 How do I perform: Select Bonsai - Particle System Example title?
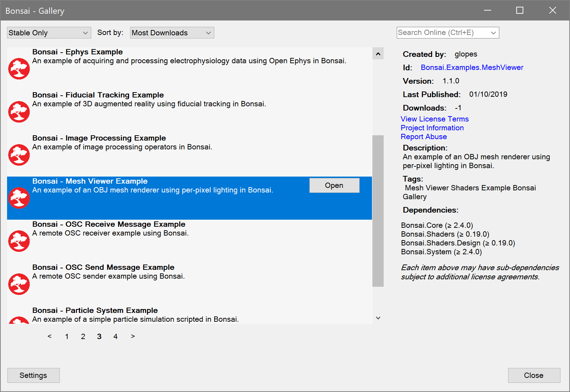pos(95,310)
